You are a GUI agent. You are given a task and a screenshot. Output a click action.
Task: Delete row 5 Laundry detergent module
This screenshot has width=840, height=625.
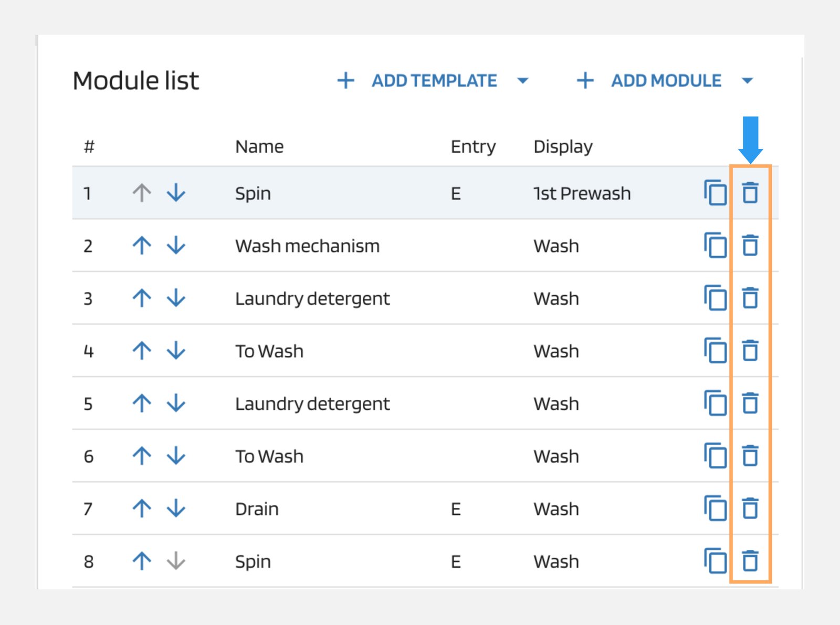[x=750, y=404]
